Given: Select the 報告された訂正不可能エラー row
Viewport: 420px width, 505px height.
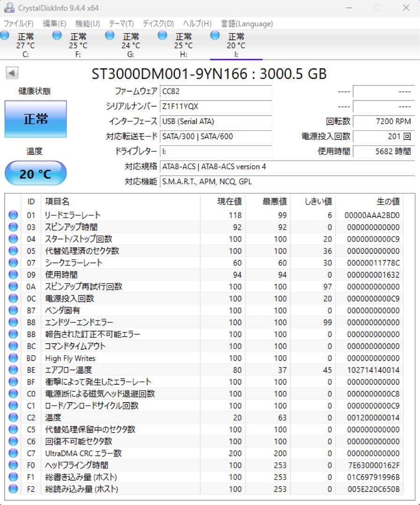Looking at the screenshot, I should (x=204, y=334).
